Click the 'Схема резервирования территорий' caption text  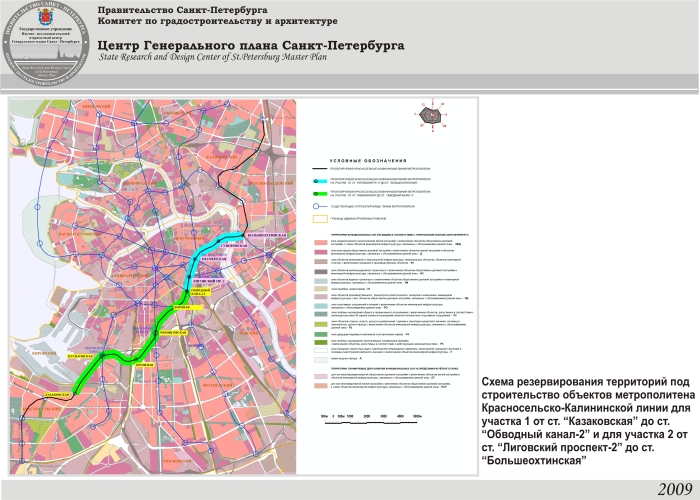click(584, 382)
